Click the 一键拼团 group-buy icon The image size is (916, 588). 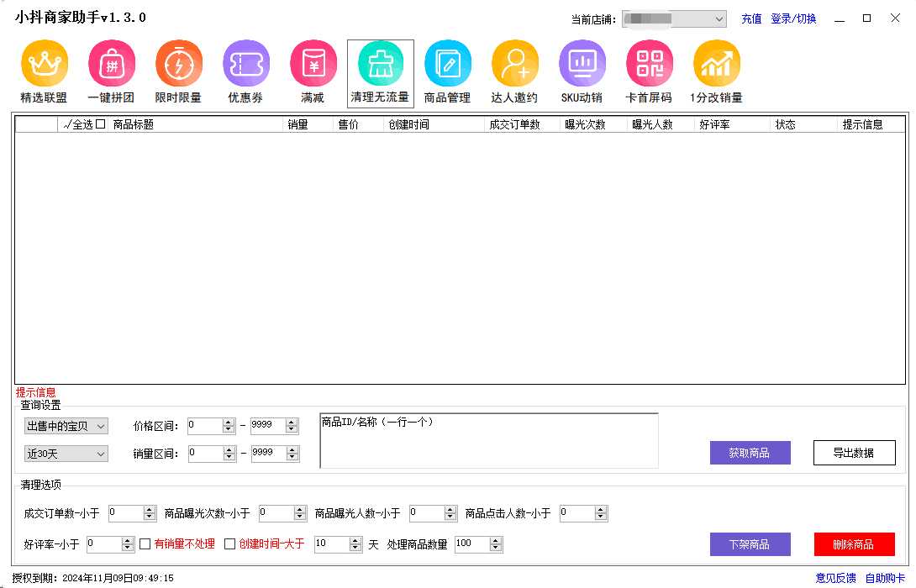111,64
